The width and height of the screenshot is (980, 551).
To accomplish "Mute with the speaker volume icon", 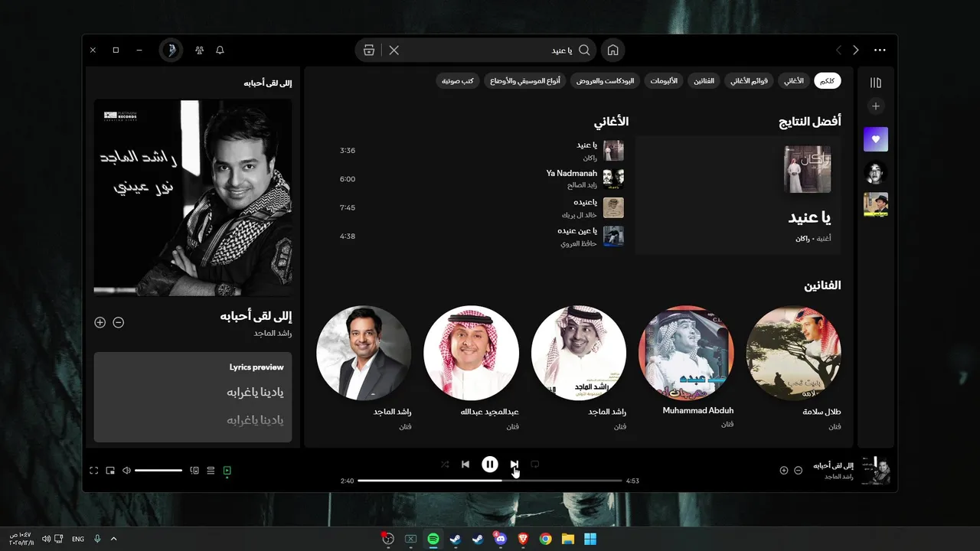I will click(x=126, y=471).
